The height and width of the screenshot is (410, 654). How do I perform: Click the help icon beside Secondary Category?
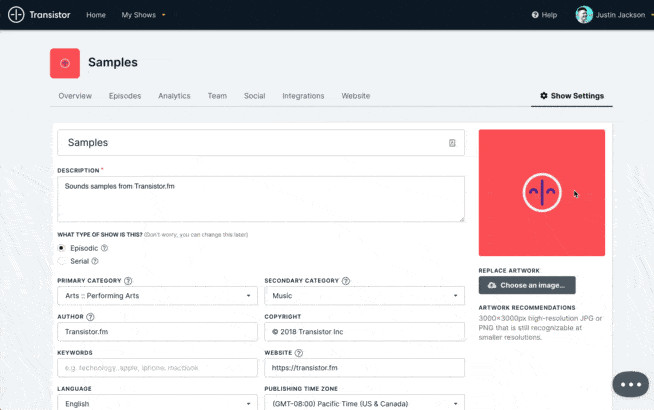(x=346, y=281)
